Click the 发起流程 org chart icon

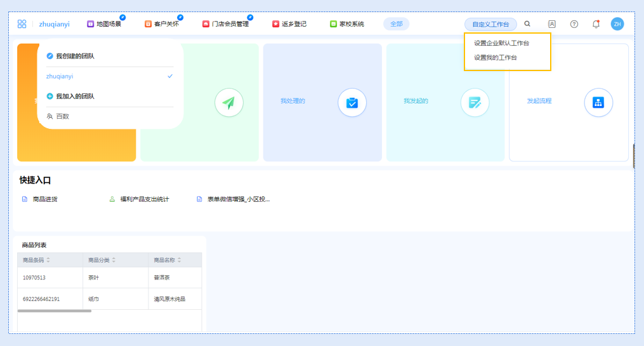598,102
